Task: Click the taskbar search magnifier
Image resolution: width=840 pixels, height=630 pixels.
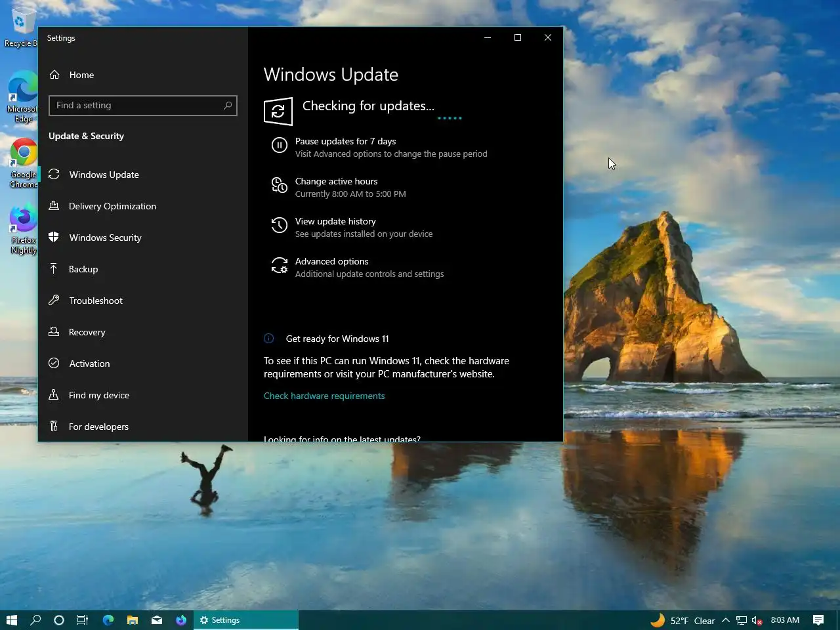Action: point(35,620)
